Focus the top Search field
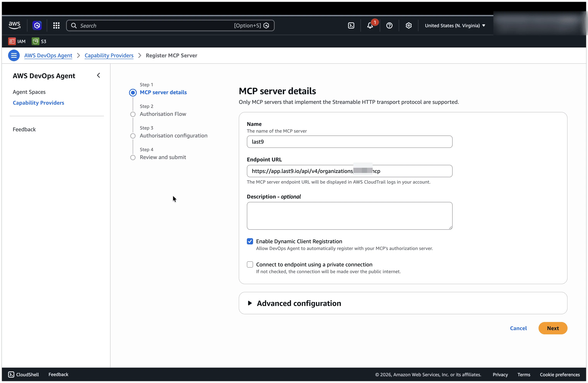The width and height of the screenshot is (588, 383). 171,25
